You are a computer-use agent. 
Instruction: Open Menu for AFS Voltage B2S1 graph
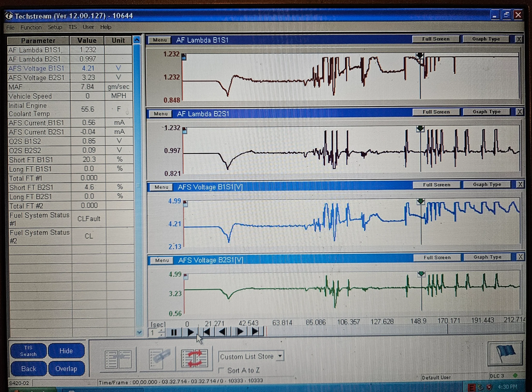[x=162, y=260]
